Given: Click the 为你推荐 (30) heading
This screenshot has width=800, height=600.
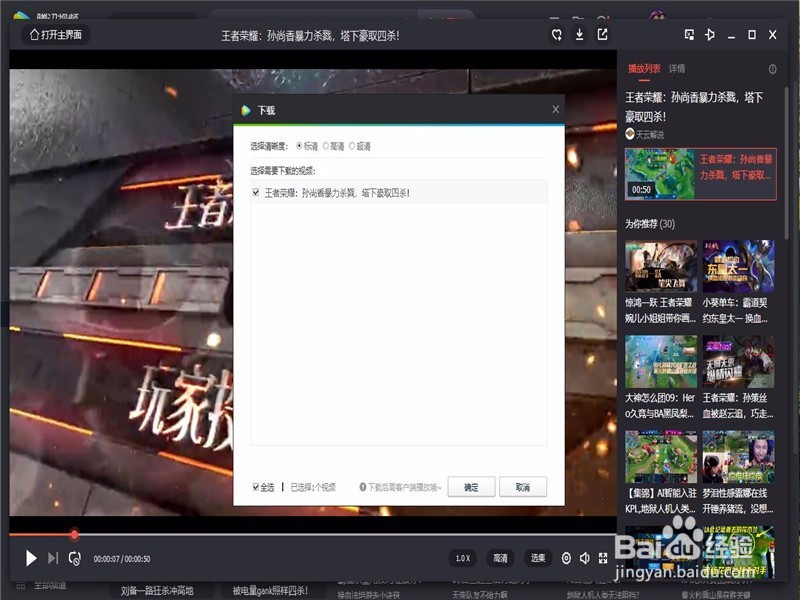Looking at the screenshot, I should point(650,224).
